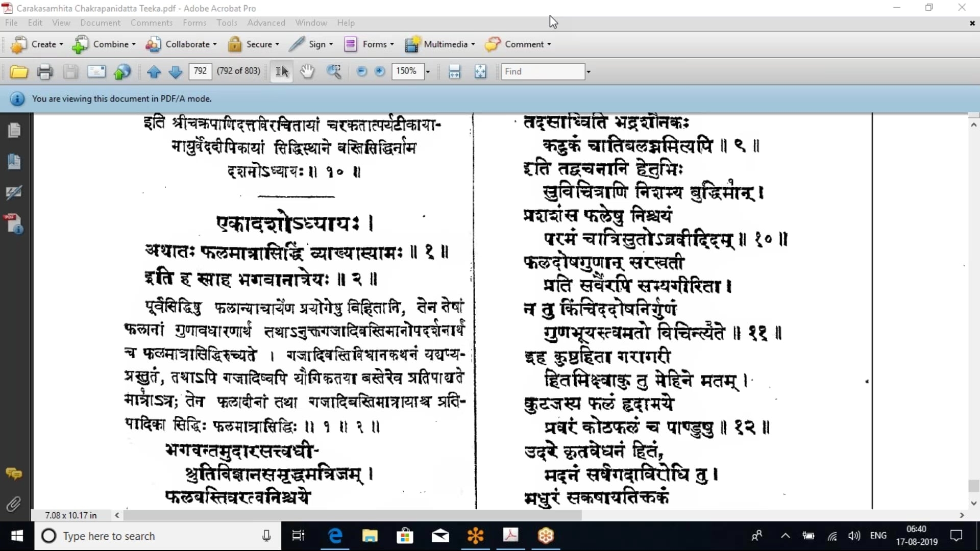Toggle fit one full page view
Image resolution: width=980 pixels, height=551 pixels.
tap(480, 71)
